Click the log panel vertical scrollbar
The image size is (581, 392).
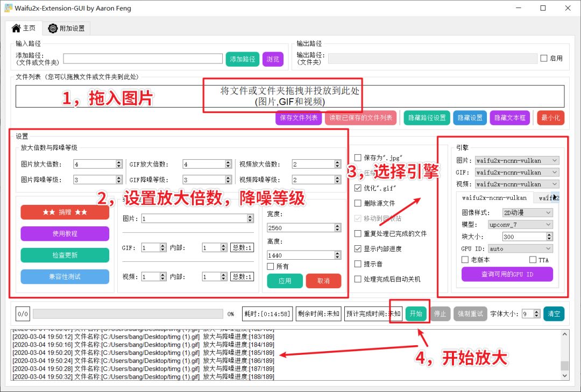[x=564, y=354]
